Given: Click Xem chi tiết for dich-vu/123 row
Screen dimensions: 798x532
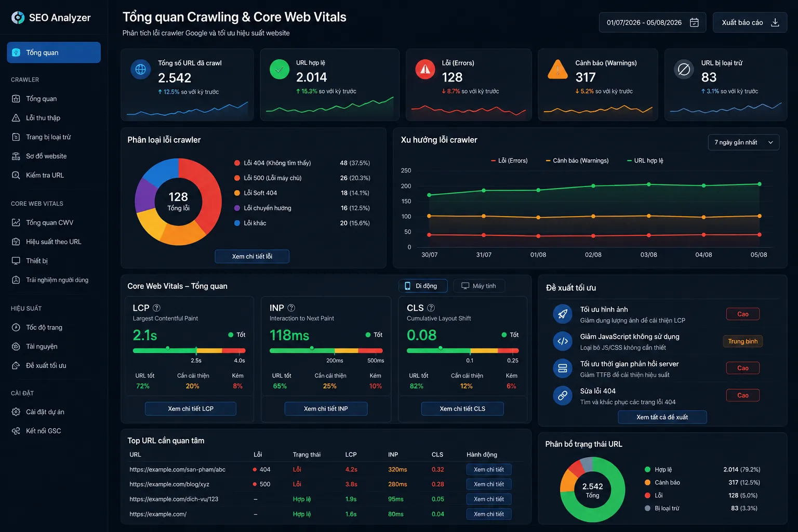Looking at the screenshot, I should [489, 499].
